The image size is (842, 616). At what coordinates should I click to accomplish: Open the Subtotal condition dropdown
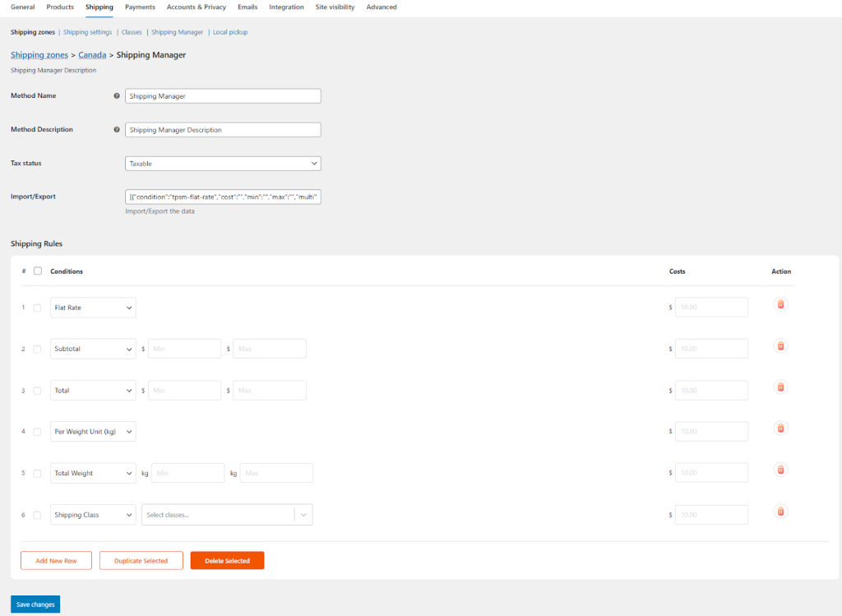(93, 349)
